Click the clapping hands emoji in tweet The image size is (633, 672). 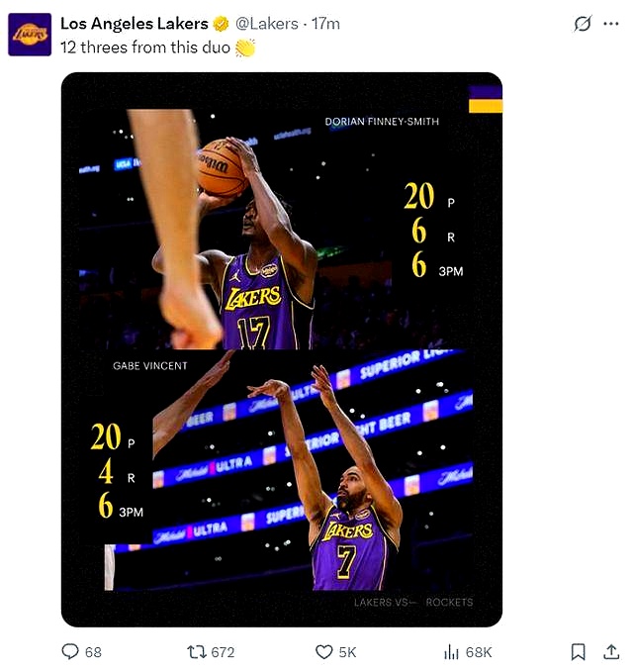pos(245,47)
